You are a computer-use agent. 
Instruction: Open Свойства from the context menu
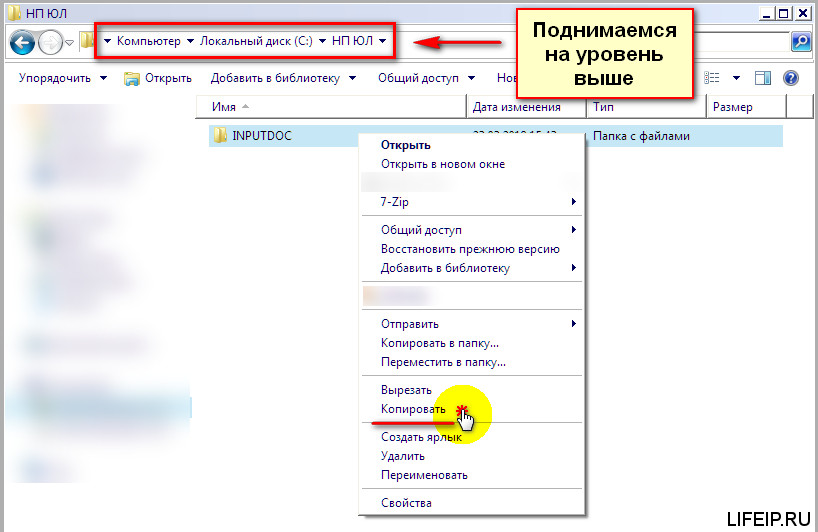click(471, 503)
